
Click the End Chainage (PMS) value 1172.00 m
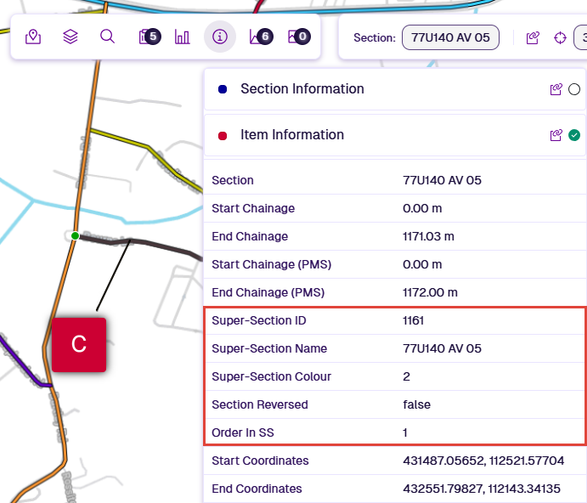(430, 293)
